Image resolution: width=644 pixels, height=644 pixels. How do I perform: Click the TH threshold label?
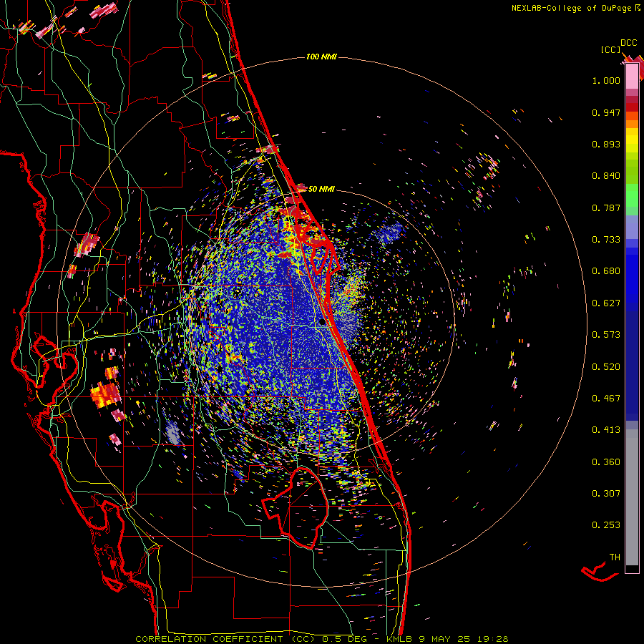(615, 557)
